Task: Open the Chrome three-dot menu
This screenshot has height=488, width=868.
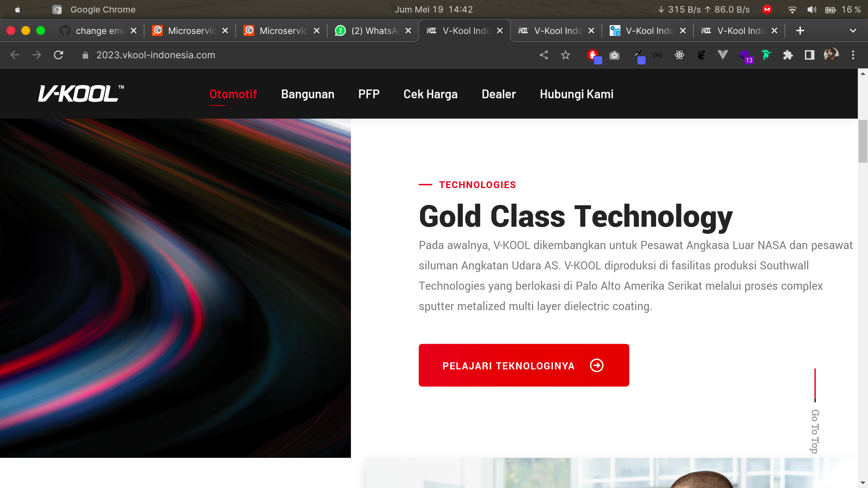Action: 853,55
